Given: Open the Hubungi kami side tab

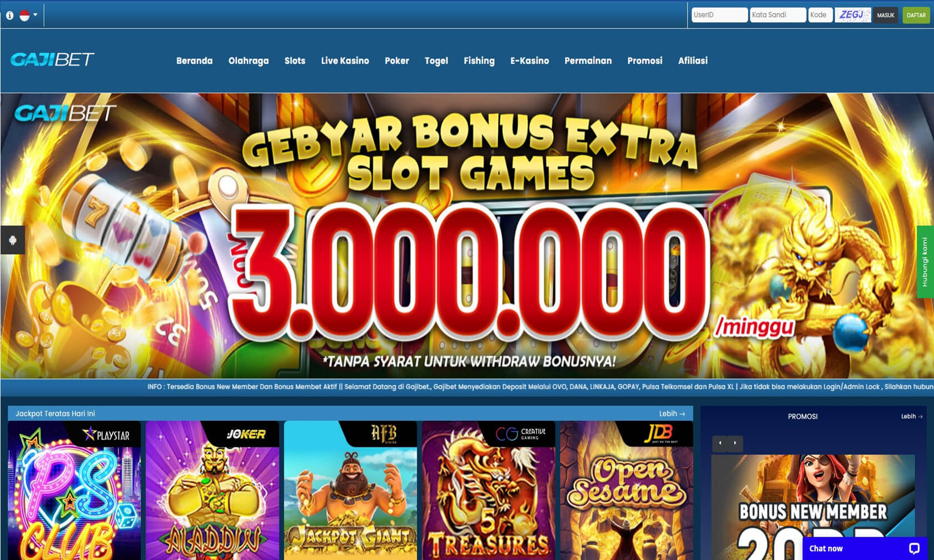Looking at the screenshot, I should 925,262.
